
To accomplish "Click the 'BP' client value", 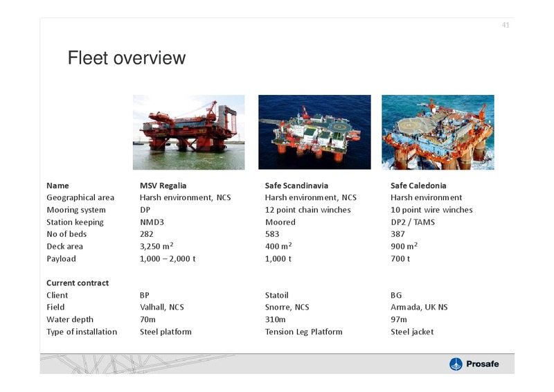I will 145,295.
